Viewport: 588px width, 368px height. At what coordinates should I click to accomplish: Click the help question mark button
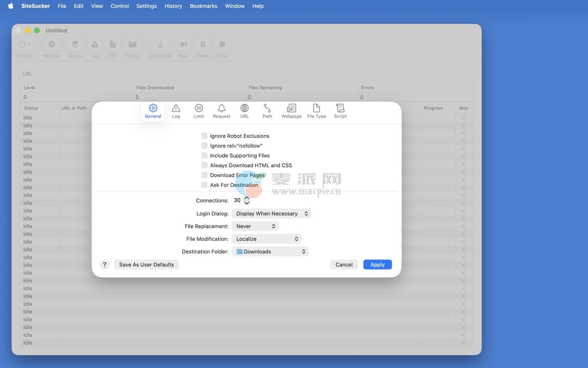[104, 265]
